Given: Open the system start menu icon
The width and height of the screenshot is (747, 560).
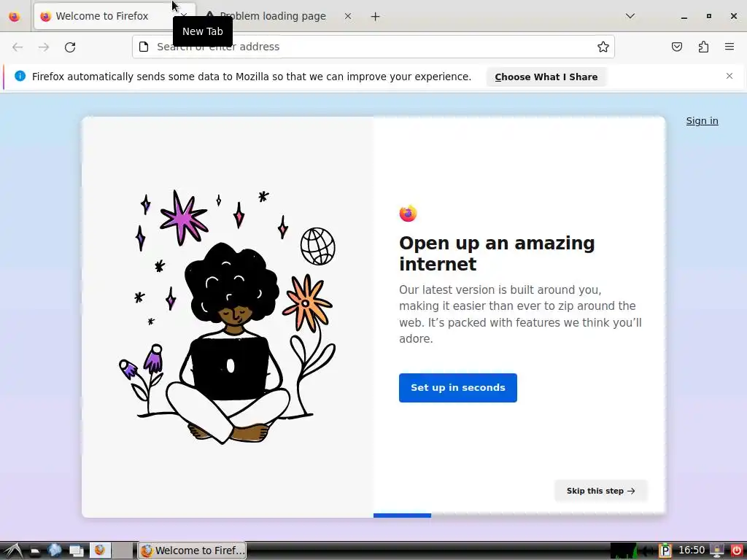Looking at the screenshot, I should [13, 551].
